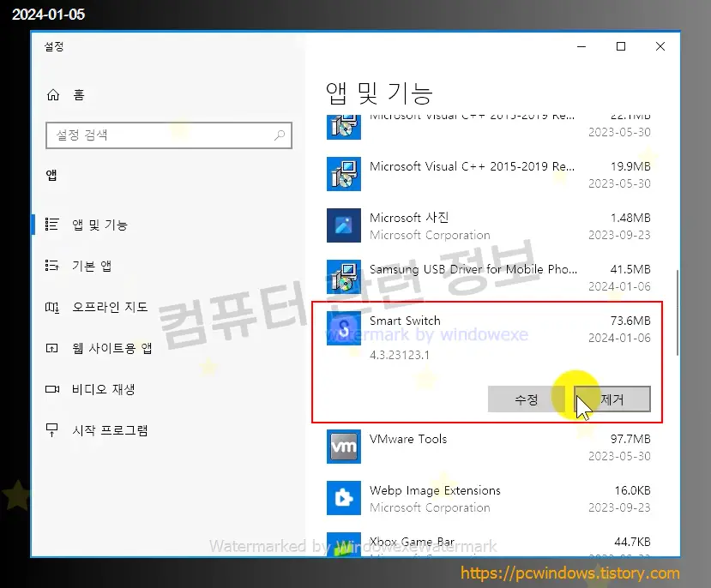
Task: Focus the 설정 검색 search field
Action: tap(169, 135)
